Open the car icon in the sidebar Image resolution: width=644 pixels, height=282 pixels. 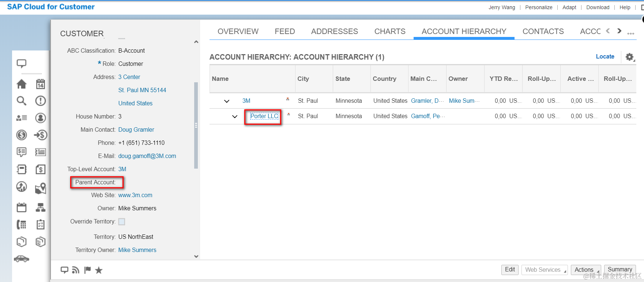(22, 259)
